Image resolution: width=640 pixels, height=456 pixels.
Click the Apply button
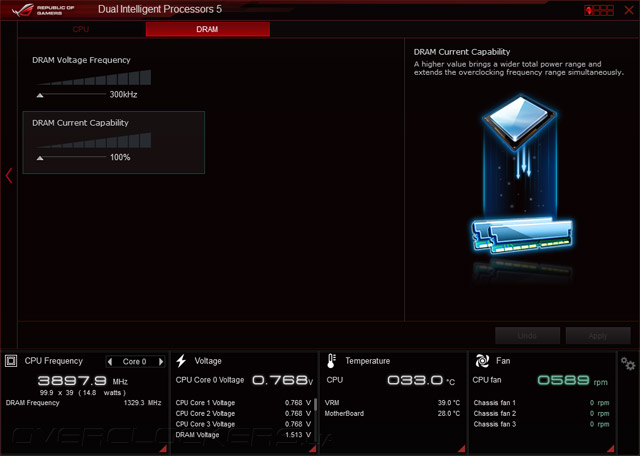(x=598, y=336)
